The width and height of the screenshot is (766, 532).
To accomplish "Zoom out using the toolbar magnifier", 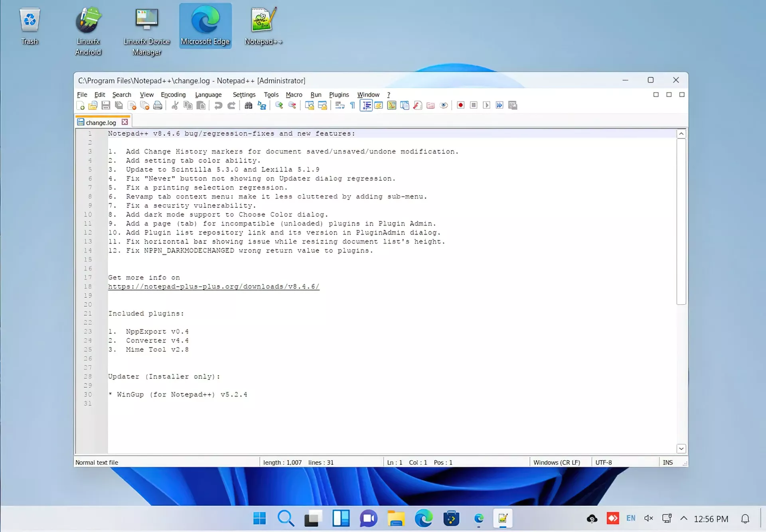I will click(292, 105).
